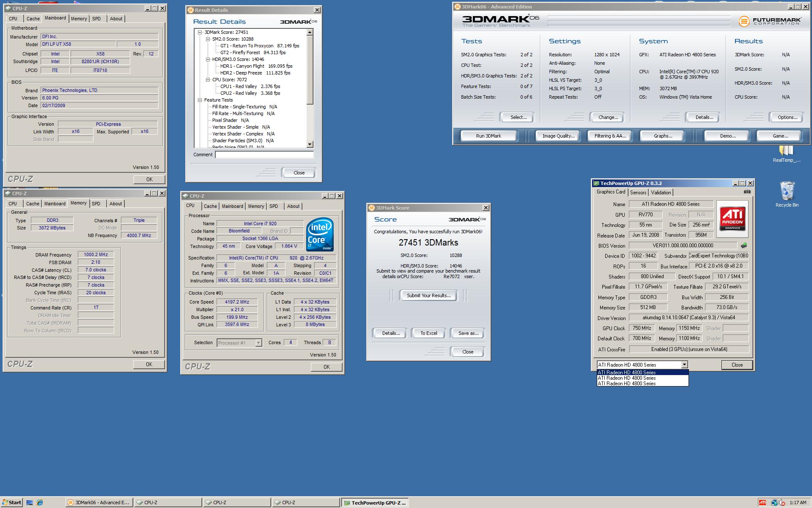Select 'HDR2 - Deep Freeze' result row
This screenshot has width=812, height=508.
click(255, 73)
